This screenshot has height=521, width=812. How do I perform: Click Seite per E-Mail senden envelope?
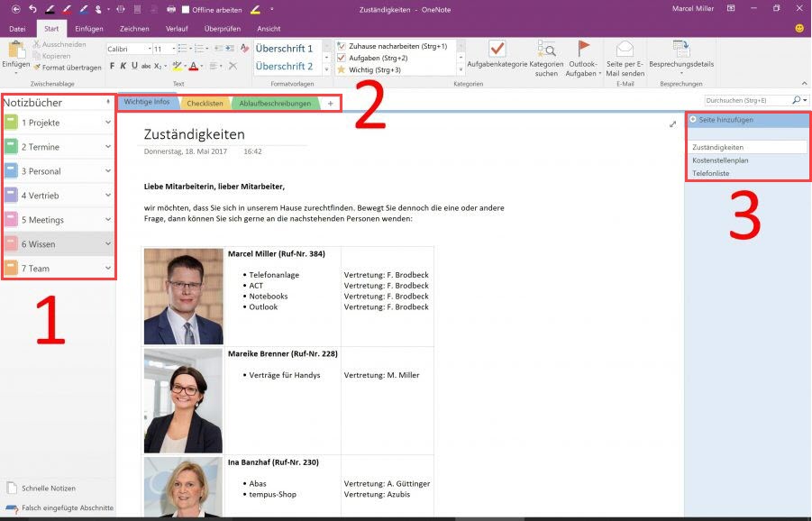pyautogui.click(x=625, y=49)
